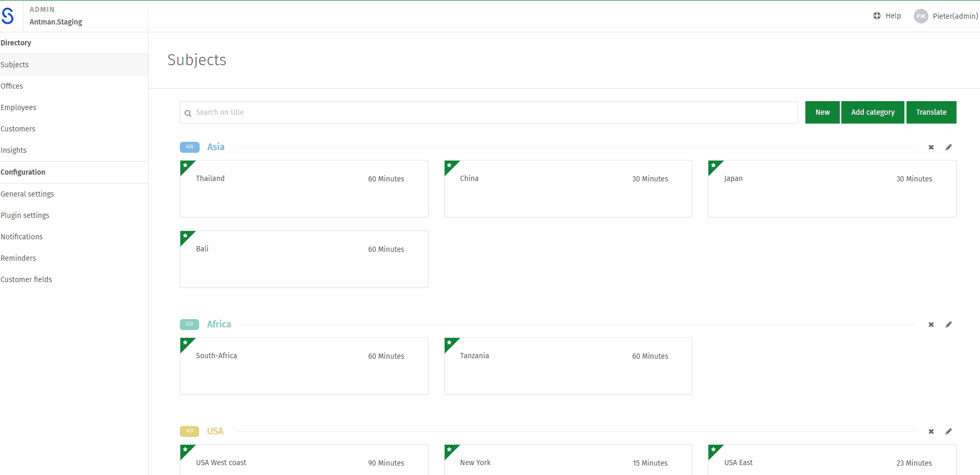Click the USA category title
980x475 pixels.
[215, 431]
